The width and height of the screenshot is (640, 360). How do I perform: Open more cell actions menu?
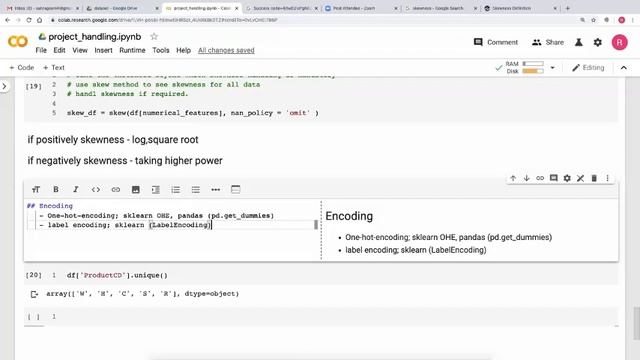[x=607, y=178]
